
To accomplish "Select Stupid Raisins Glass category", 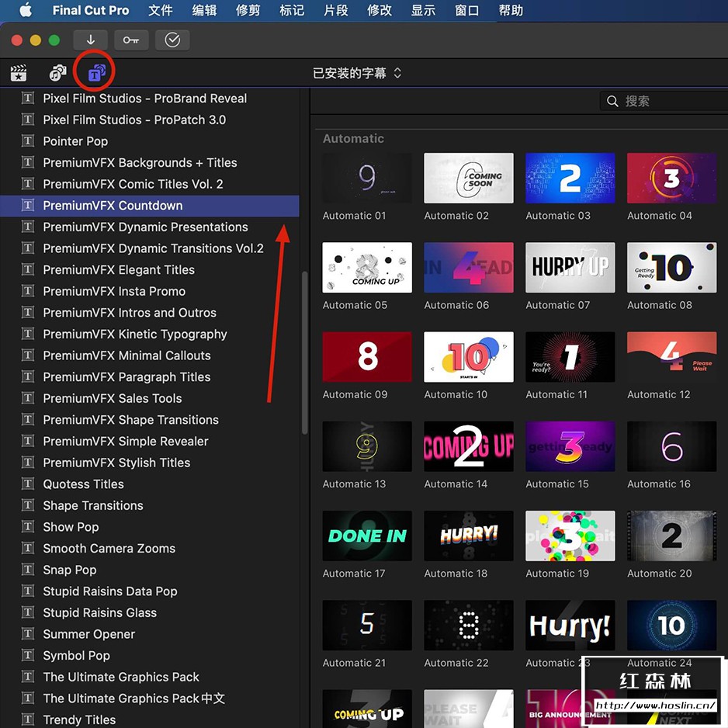I will pyautogui.click(x=99, y=612).
